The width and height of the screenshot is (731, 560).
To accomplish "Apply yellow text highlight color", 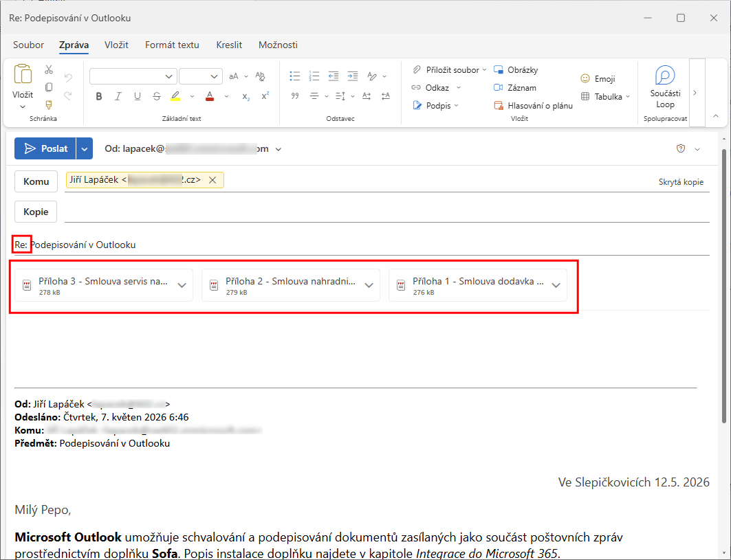I will 175,96.
